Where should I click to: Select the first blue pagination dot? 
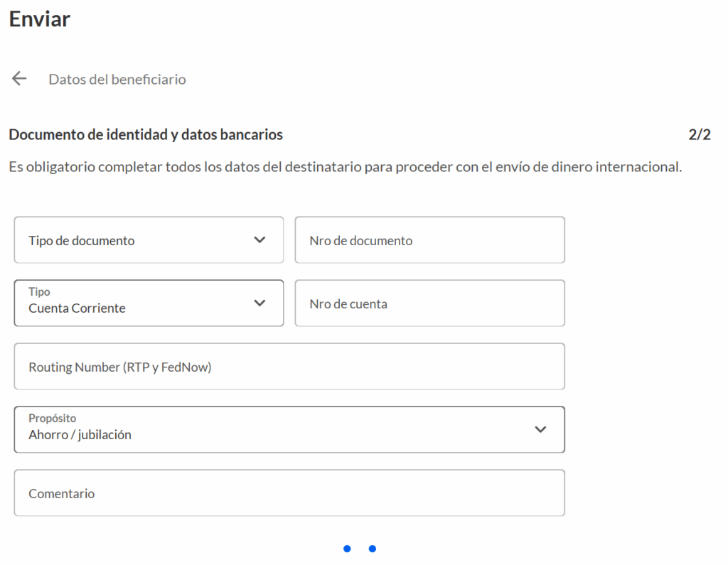(347, 549)
